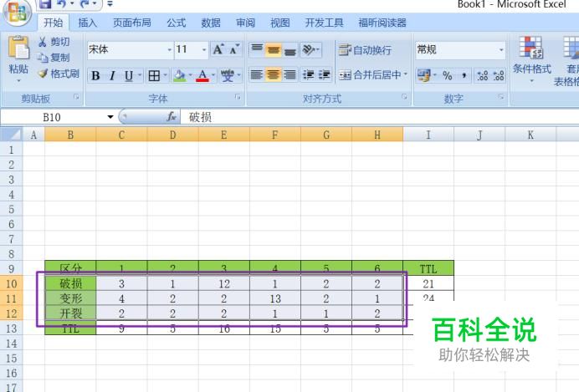Viewport: 579px width, 392px height.
Task: Click the Select All corner button
Action: [12, 135]
